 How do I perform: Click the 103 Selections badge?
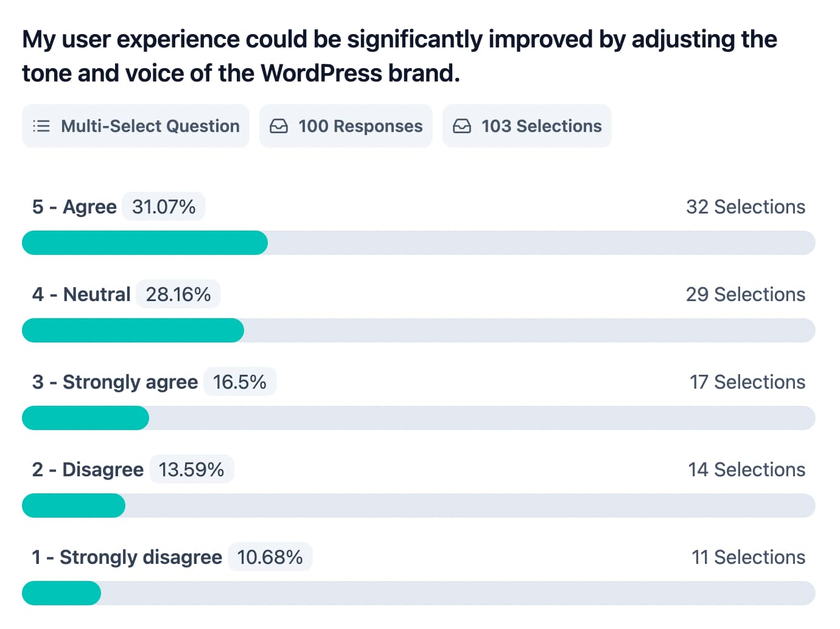tap(527, 126)
